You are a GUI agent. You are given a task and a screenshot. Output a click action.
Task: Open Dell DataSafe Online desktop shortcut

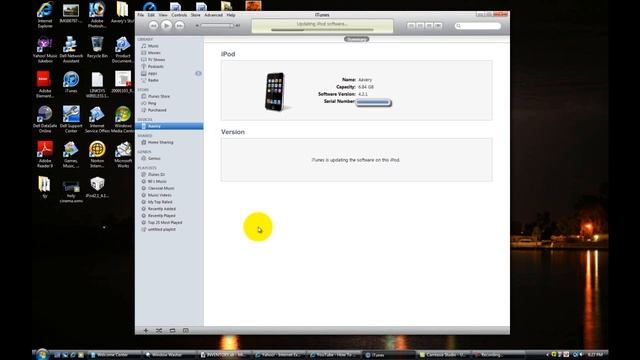click(x=45, y=120)
